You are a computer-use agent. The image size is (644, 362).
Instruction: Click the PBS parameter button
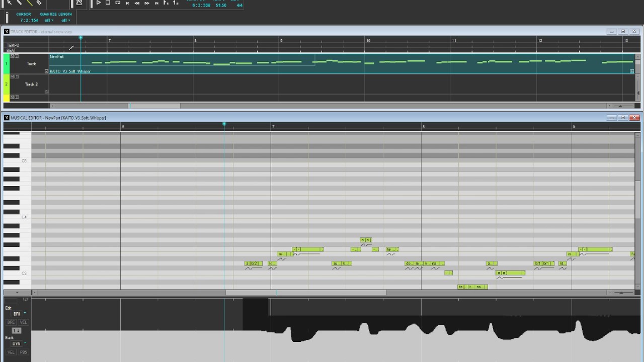pyautogui.click(x=23, y=352)
